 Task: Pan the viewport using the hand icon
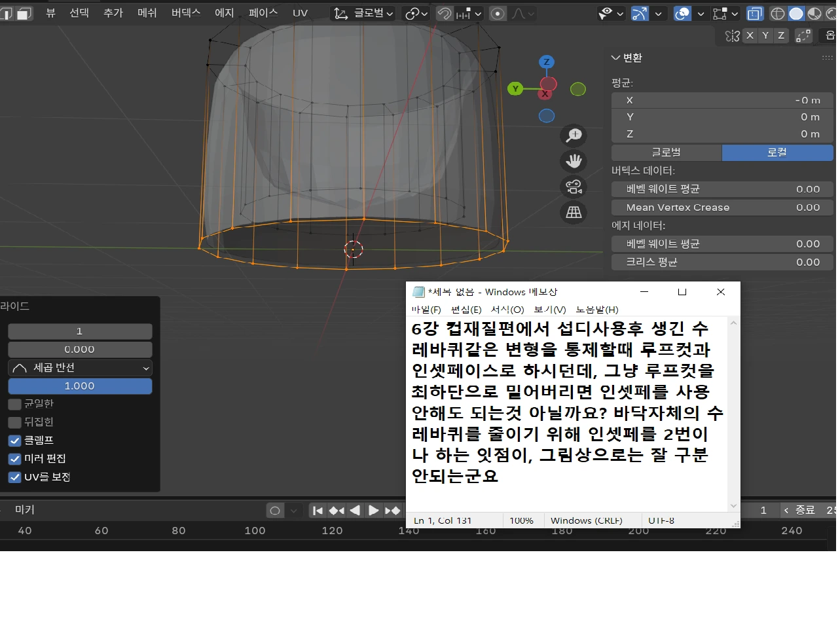[574, 161]
